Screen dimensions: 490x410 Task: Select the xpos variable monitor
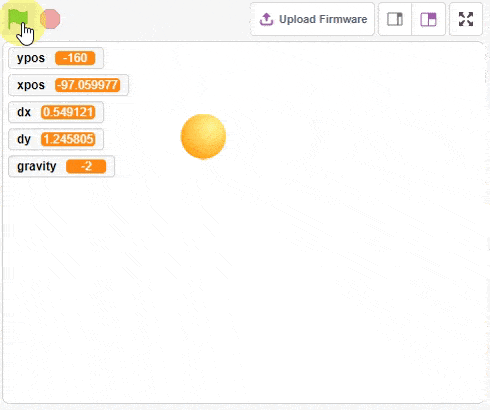tap(68, 85)
